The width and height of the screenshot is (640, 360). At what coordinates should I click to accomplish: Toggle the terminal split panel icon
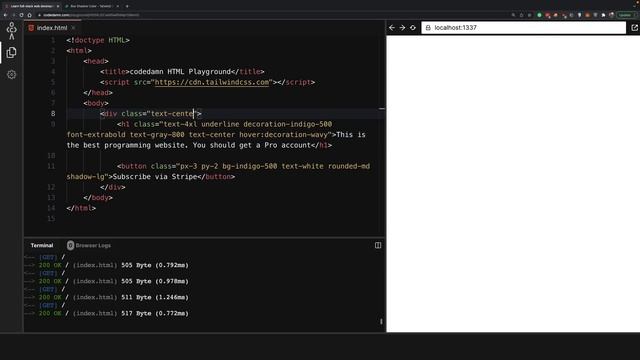378,245
